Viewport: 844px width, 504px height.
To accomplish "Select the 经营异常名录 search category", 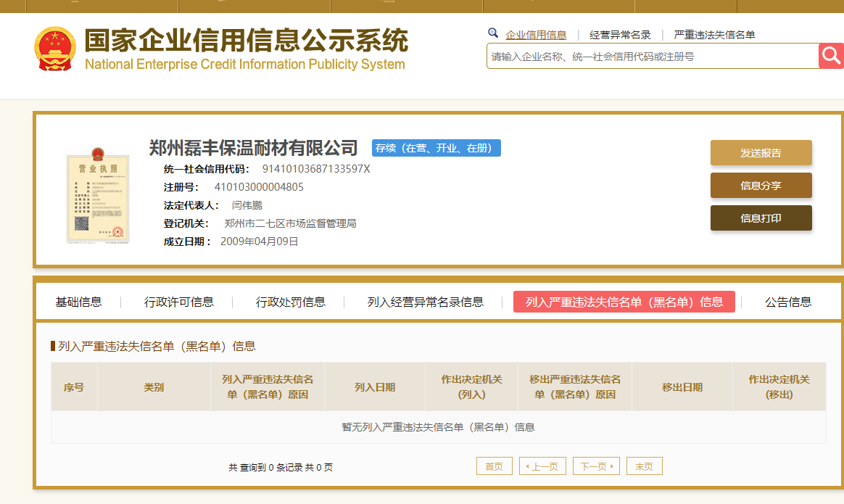I will [x=620, y=35].
